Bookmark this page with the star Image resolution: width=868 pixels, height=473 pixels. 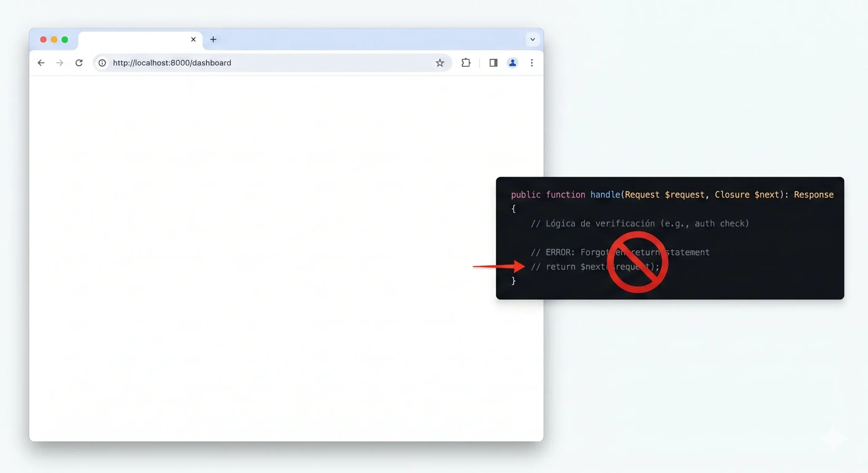(440, 63)
